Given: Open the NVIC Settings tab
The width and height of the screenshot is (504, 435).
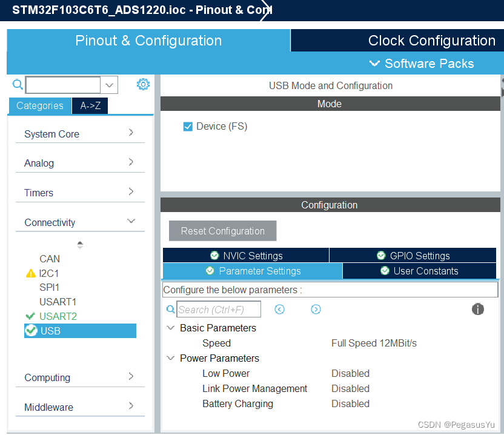Looking at the screenshot, I should [x=246, y=255].
